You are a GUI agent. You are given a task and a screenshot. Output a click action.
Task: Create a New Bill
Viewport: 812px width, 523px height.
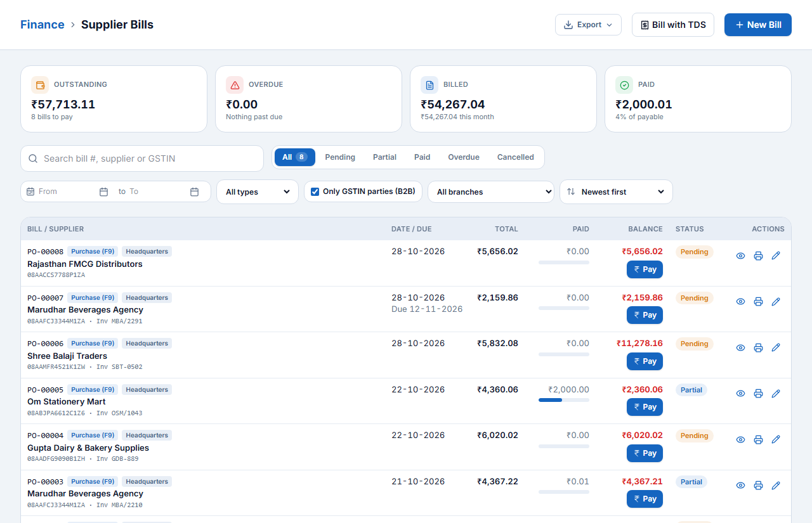click(758, 25)
